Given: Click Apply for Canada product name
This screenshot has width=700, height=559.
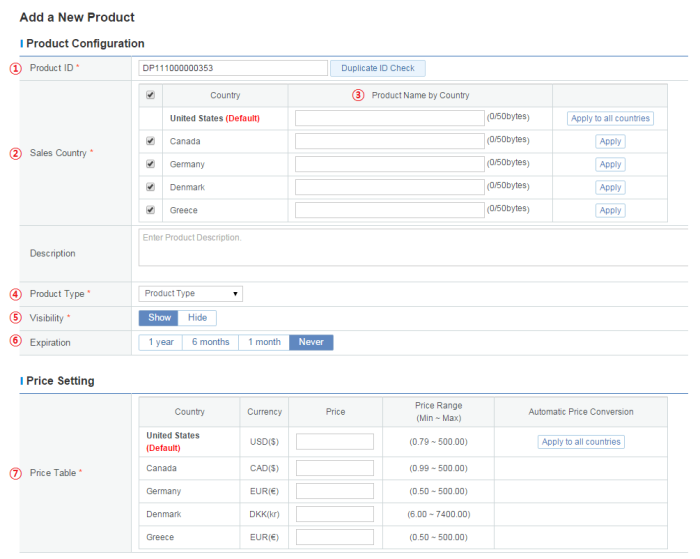Looking at the screenshot, I should 610,142.
